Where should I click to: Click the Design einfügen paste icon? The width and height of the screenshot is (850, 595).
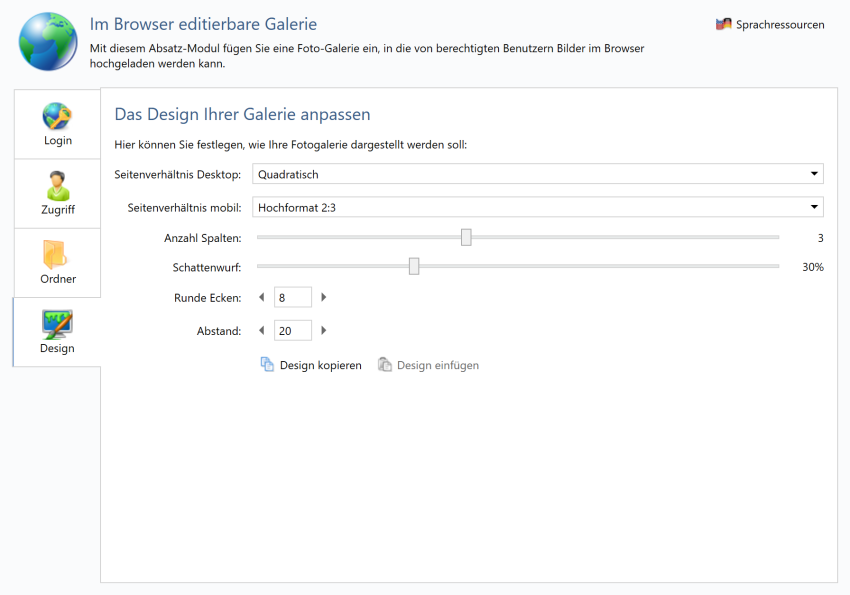coord(384,365)
